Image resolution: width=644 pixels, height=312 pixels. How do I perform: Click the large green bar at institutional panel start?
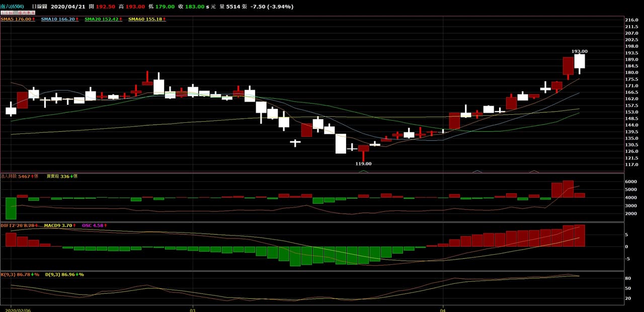[11, 208]
